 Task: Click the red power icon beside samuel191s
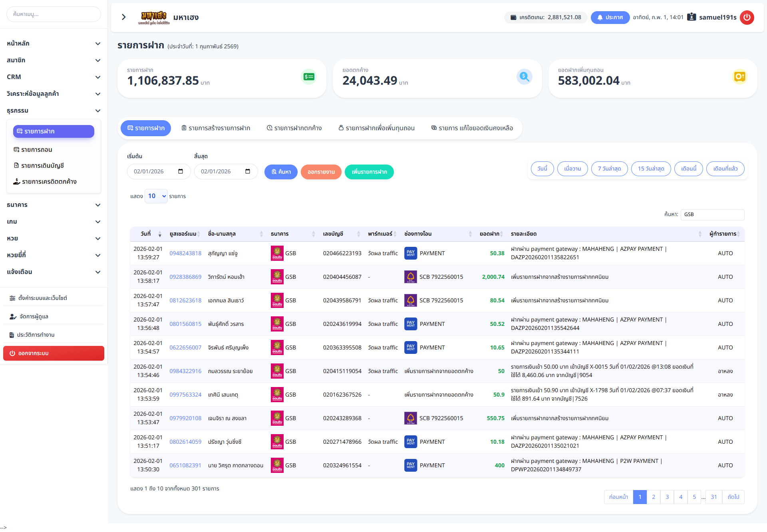747,17
